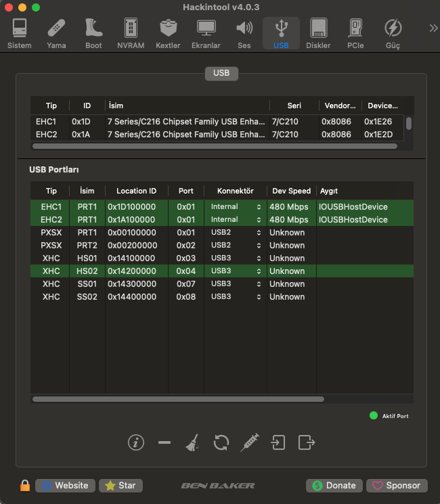This screenshot has height=504, width=440.
Task: Click the syringe inject icon
Action: 250,442
